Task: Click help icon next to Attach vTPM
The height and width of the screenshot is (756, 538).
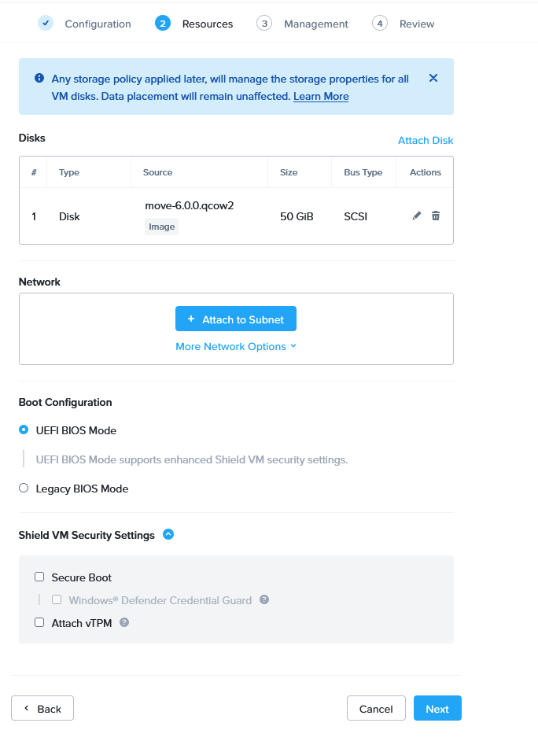Action: [x=124, y=622]
